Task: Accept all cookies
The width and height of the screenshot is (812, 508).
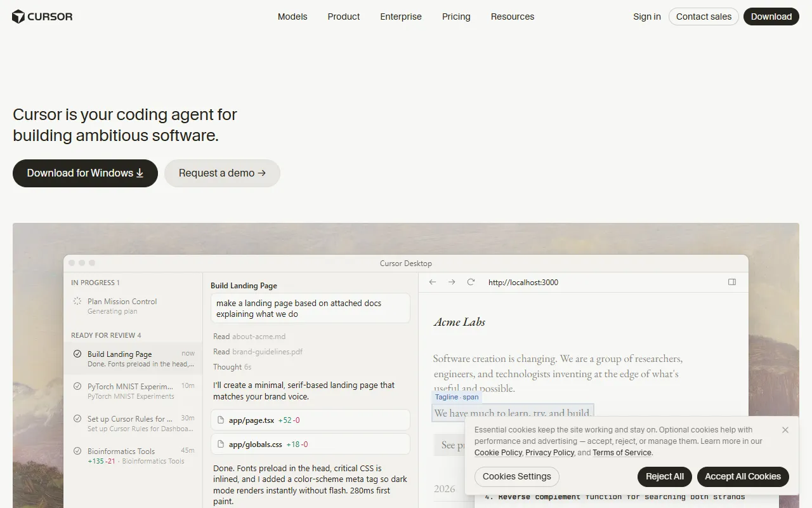Action: click(x=743, y=476)
